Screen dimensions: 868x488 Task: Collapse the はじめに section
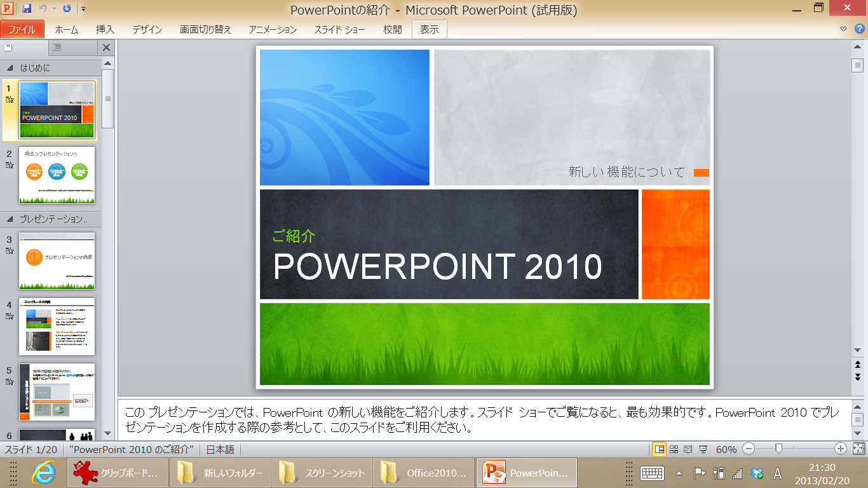tap(10, 67)
